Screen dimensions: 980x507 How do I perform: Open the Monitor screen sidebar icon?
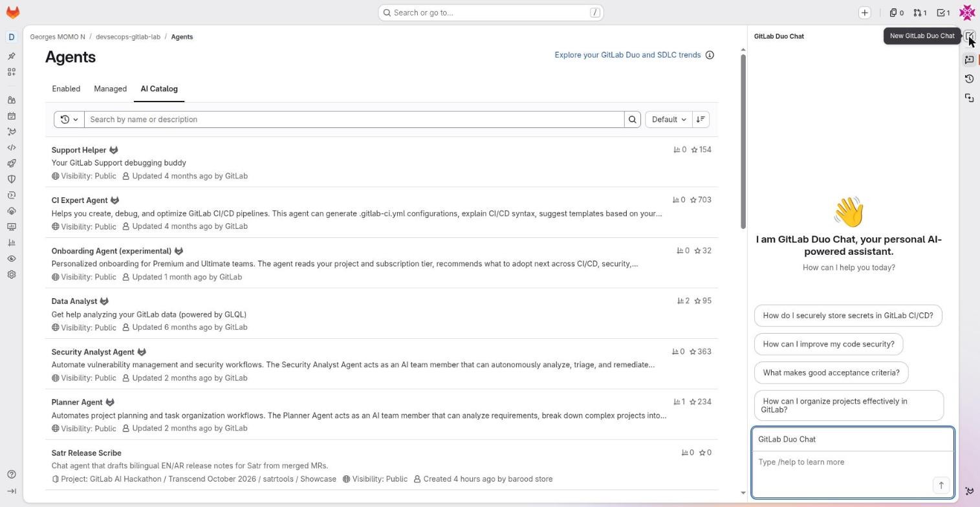click(11, 227)
